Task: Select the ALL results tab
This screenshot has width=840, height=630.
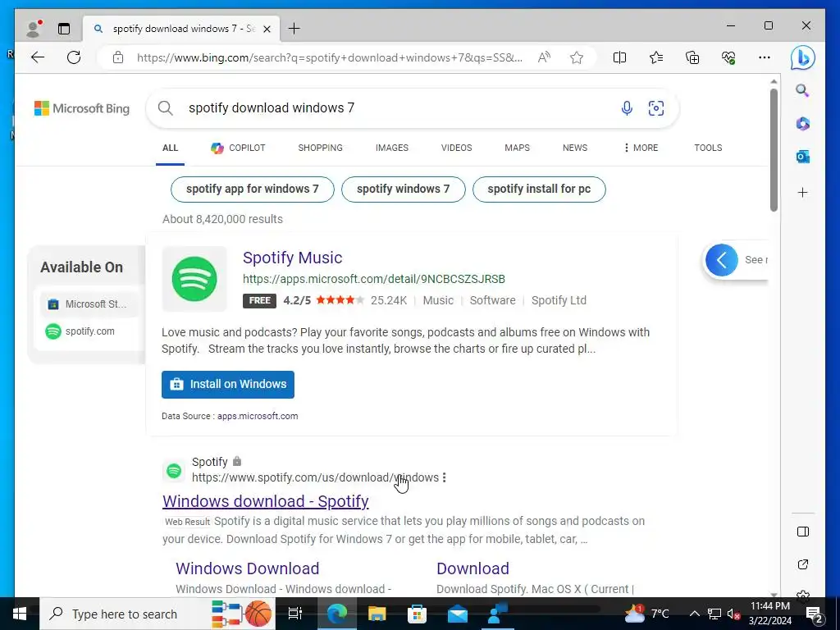Action: [x=170, y=148]
